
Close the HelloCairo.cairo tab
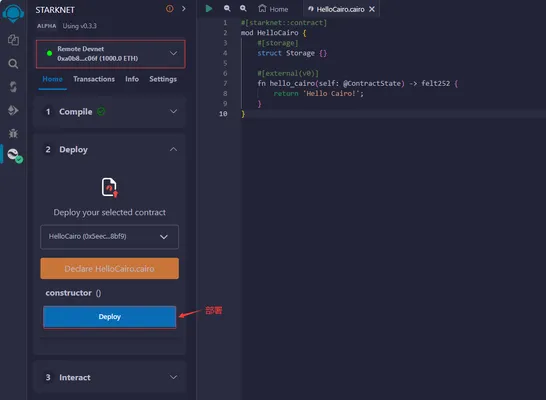click(372, 9)
